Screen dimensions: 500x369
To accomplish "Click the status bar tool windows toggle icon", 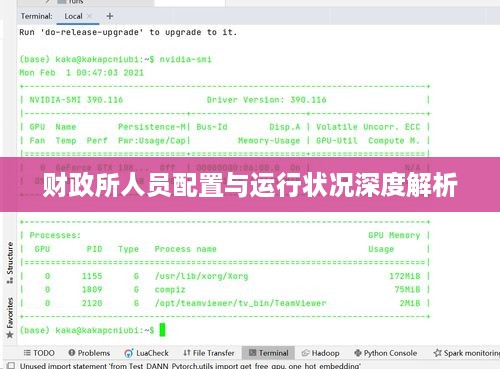I will 11,366.
